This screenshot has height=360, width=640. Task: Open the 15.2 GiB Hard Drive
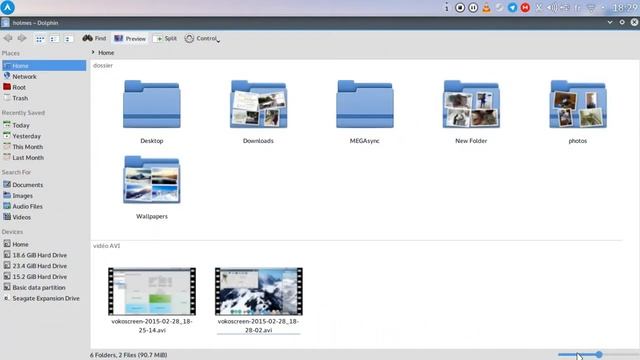pyautogui.click(x=44, y=277)
